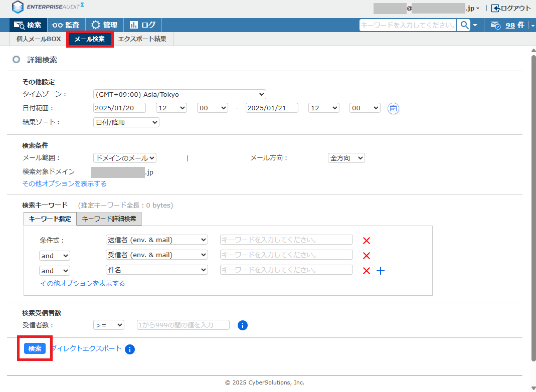This screenshot has height=392, width=536.
Task: Expand the account address dropdown arrow
Action: (478, 9)
